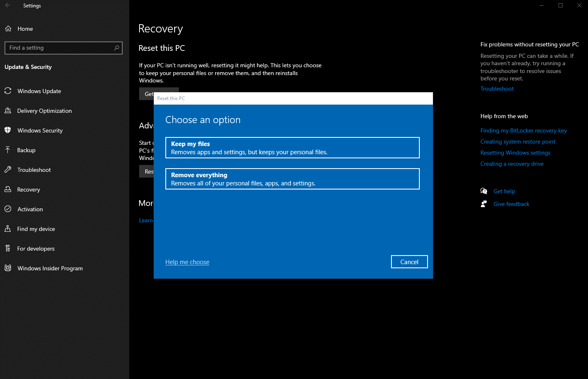Open Find my device settings page

coord(36,229)
